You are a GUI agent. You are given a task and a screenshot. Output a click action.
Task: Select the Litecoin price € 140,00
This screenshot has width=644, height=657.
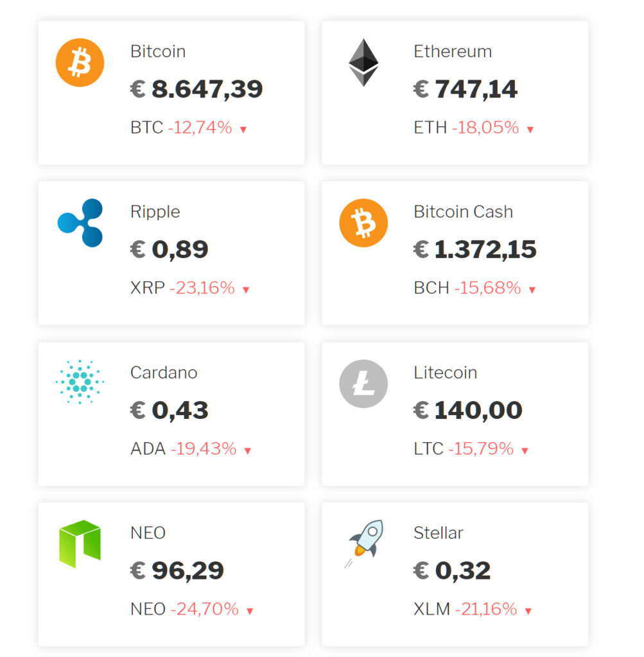468,410
